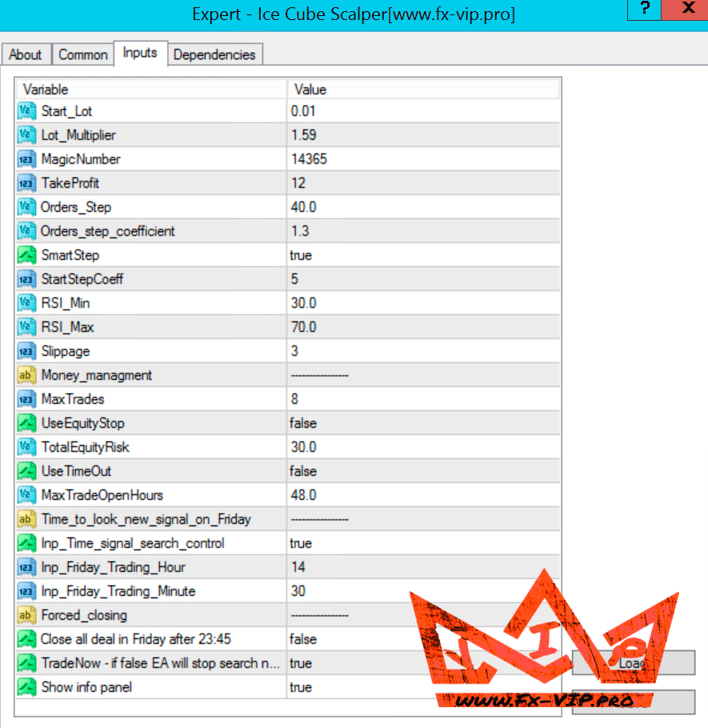The height and width of the screenshot is (728, 708).
Task: Toggle the SmartStep true value
Action: point(301,255)
